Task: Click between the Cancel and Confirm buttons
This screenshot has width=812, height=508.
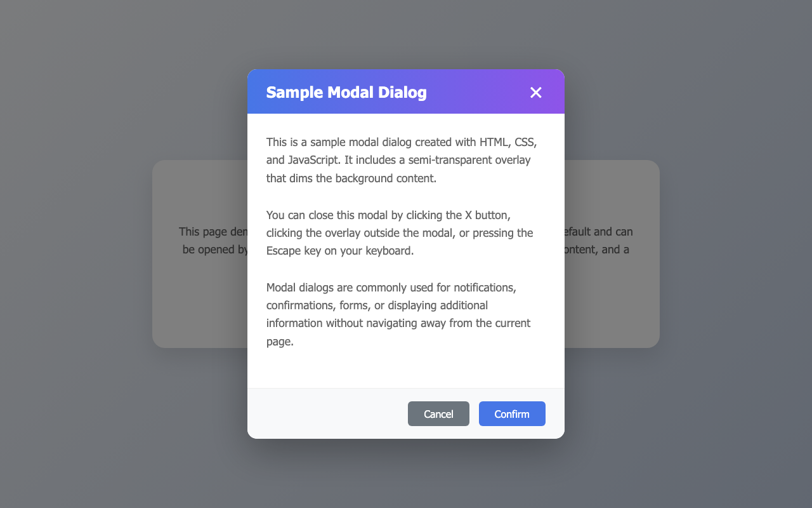Action: point(474,413)
